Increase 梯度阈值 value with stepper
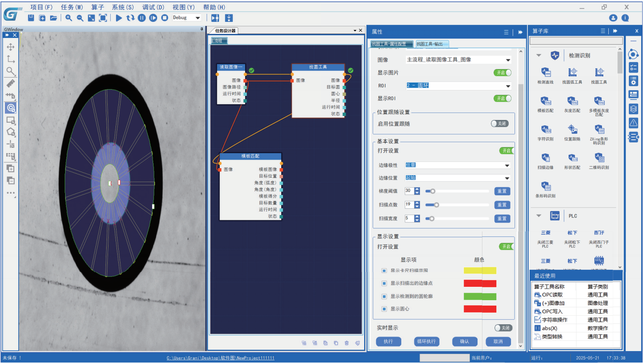This screenshot has width=644, height=364. pos(417,189)
